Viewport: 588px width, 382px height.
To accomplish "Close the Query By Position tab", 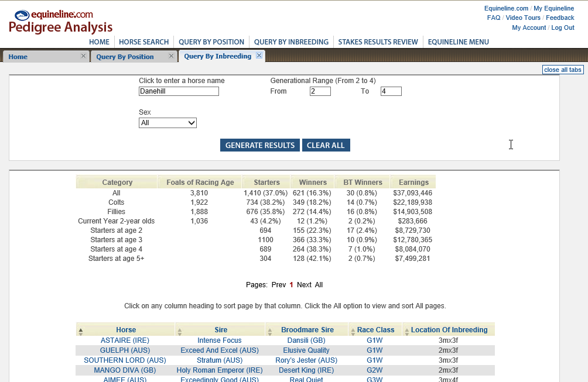I will (171, 56).
